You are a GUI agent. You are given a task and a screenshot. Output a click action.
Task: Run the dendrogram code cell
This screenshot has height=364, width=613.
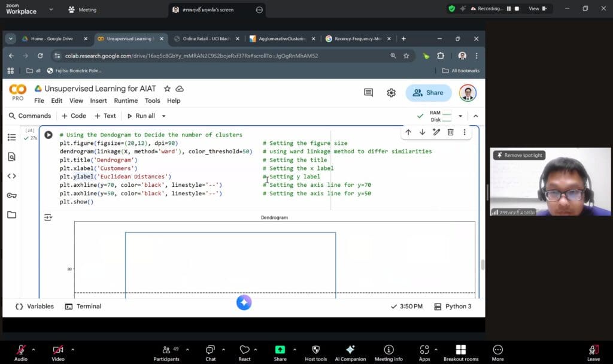pos(48,135)
